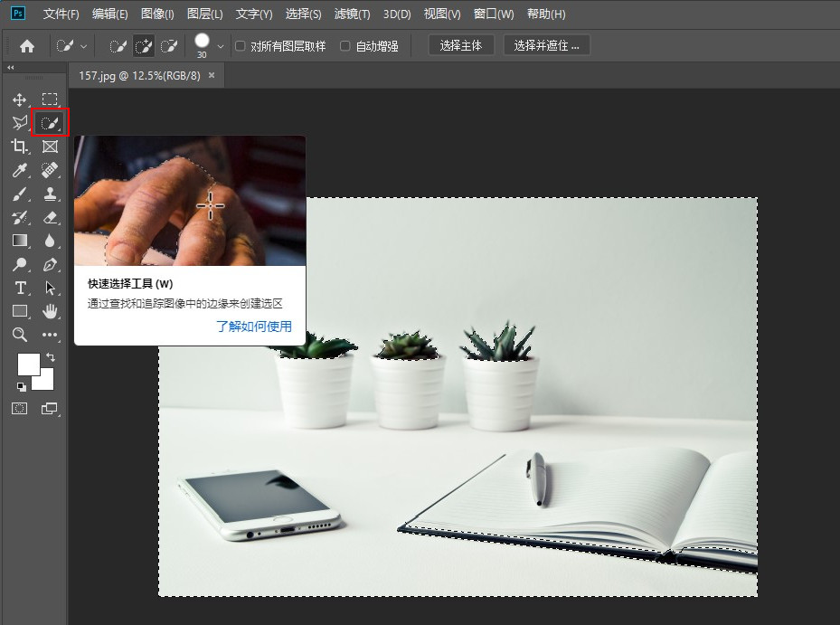Image resolution: width=840 pixels, height=625 pixels.
Task: Enable 对所有图层取样 checkbox
Action: click(241, 46)
